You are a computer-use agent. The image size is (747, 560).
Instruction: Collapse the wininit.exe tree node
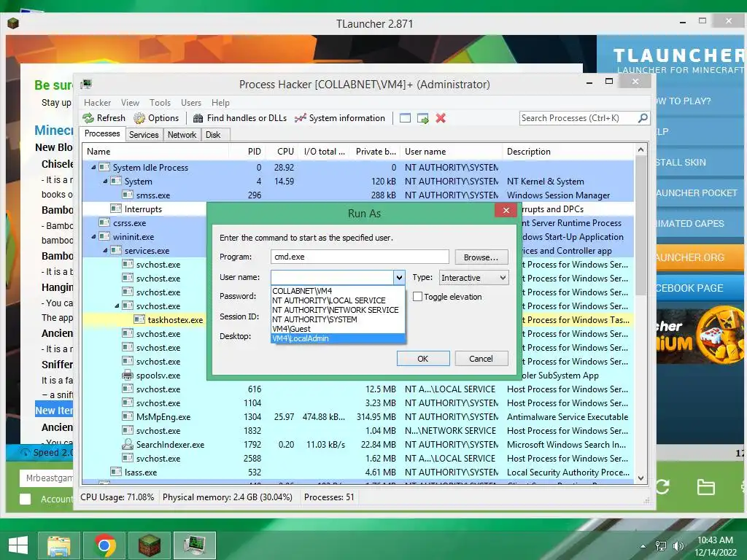[93, 237]
